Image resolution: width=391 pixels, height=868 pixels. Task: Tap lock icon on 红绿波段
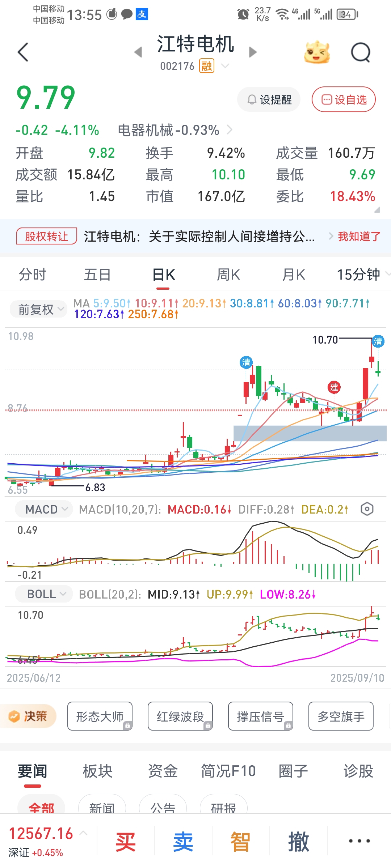[x=207, y=725]
